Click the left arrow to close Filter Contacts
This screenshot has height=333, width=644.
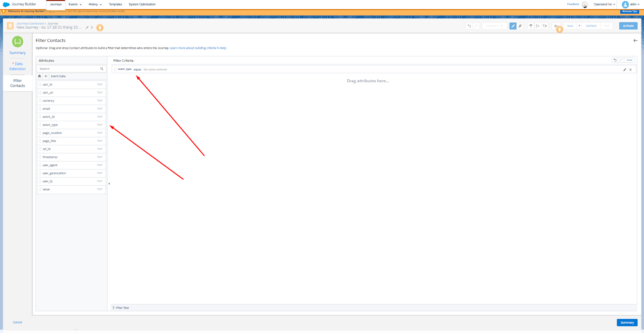(x=635, y=40)
